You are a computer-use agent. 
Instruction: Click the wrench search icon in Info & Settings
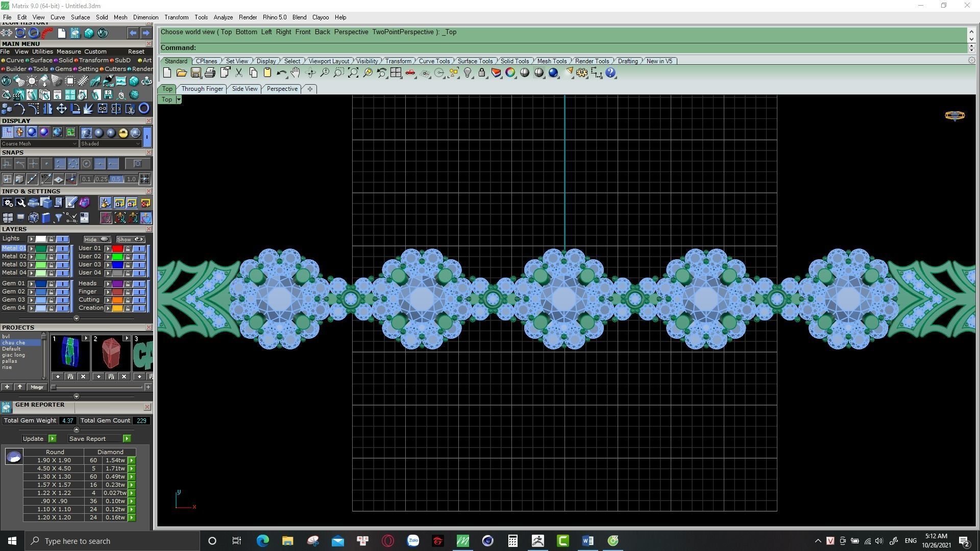point(20,203)
